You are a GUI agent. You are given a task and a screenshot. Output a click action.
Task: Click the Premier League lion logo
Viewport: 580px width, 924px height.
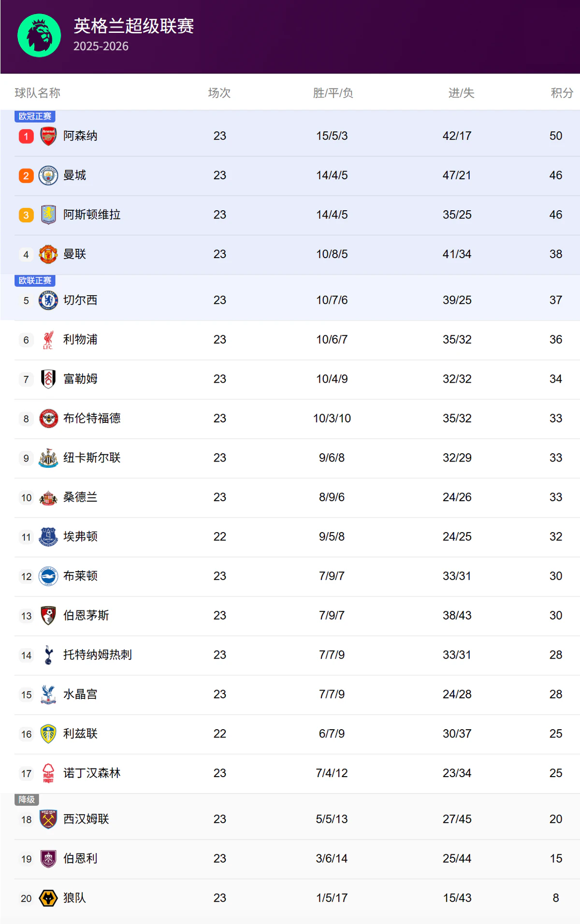[x=39, y=35]
